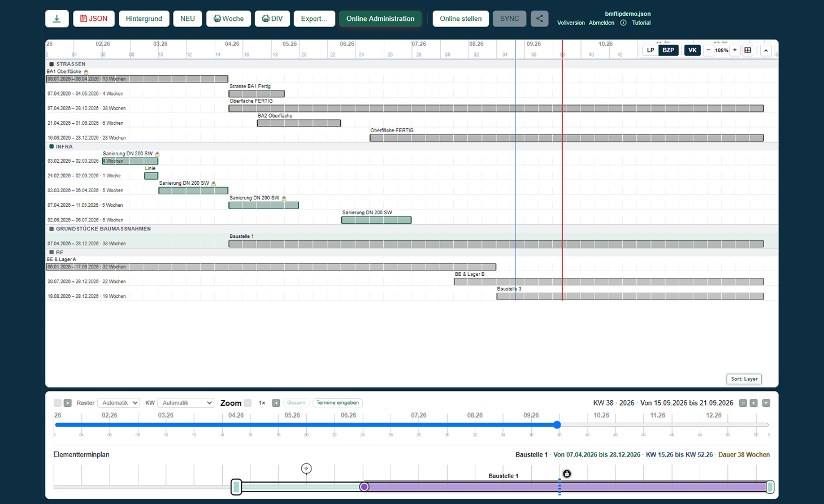
Task: Select the Strasse BA1 Fertig bar
Action: point(257,94)
